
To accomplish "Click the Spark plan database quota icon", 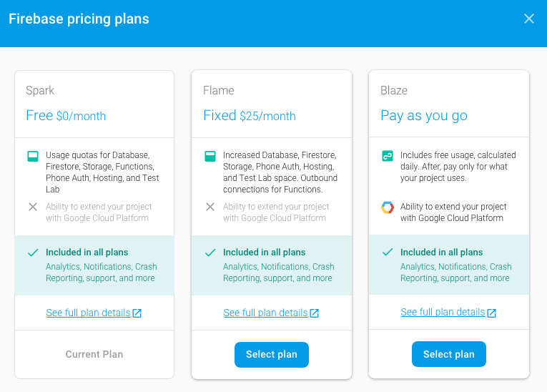I will tap(32, 156).
